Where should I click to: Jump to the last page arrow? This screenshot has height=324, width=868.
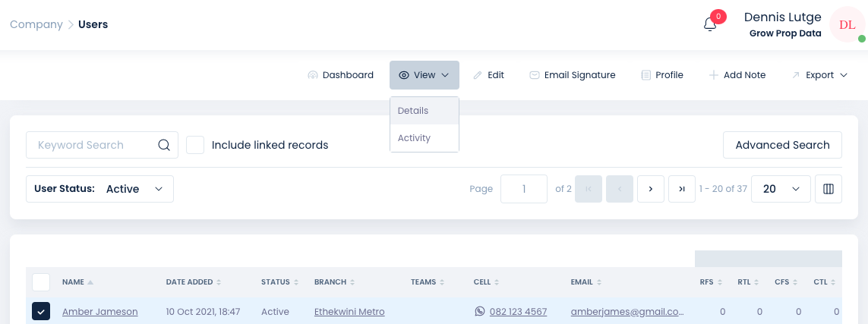point(682,189)
